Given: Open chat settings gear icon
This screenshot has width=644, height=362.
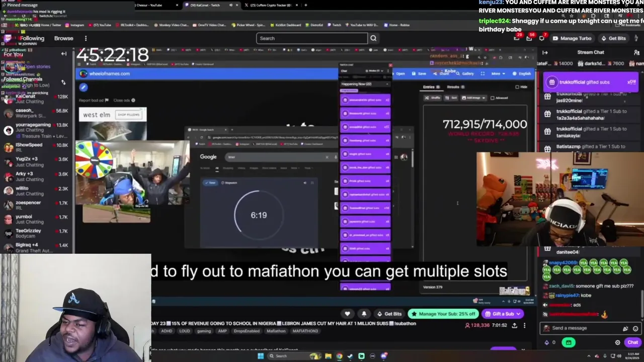Looking at the screenshot, I should (x=617, y=342).
